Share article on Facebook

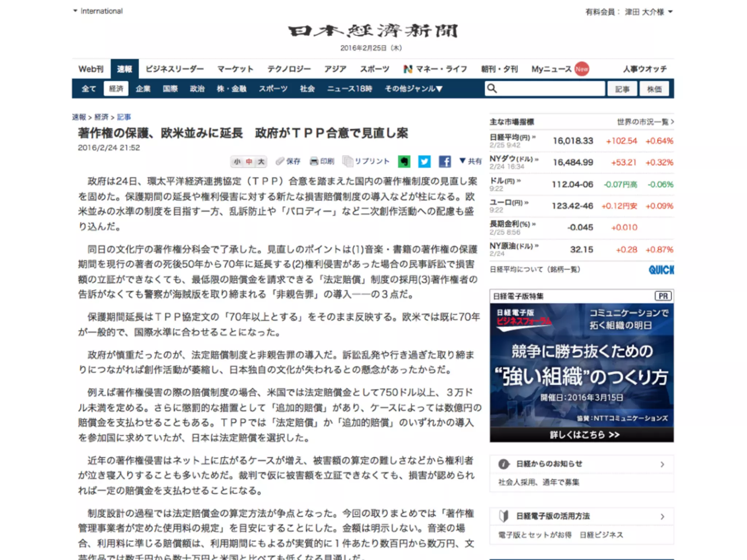[x=445, y=161]
